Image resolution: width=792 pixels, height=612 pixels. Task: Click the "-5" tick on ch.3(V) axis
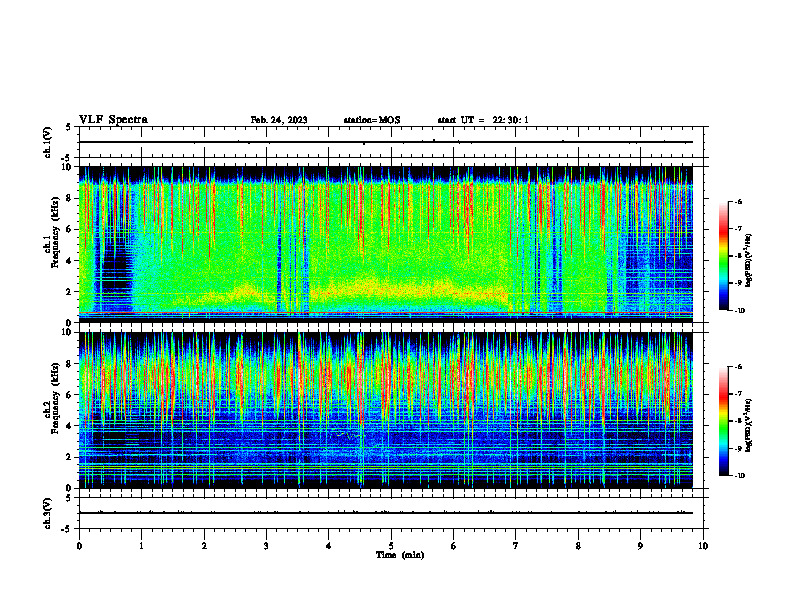(67, 529)
